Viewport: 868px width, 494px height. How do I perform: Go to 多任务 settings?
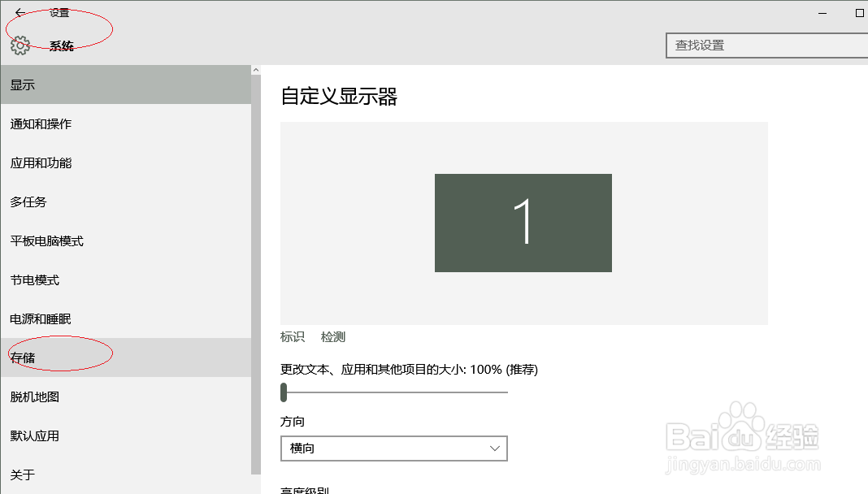click(x=126, y=202)
